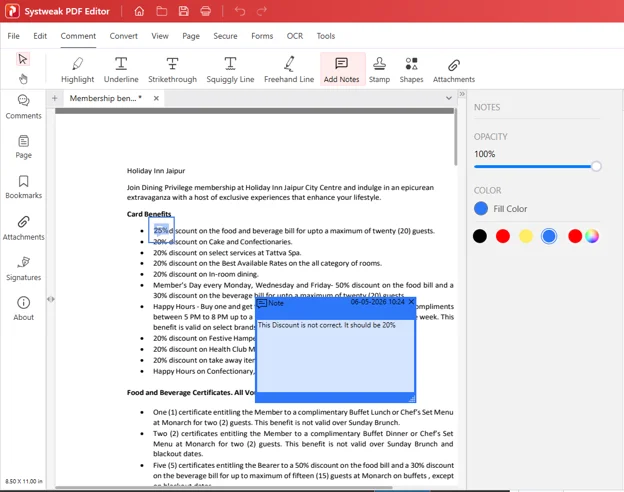Expand the tab list dropdown arrow
This screenshot has width=624, height=492.
coord(448,98)
